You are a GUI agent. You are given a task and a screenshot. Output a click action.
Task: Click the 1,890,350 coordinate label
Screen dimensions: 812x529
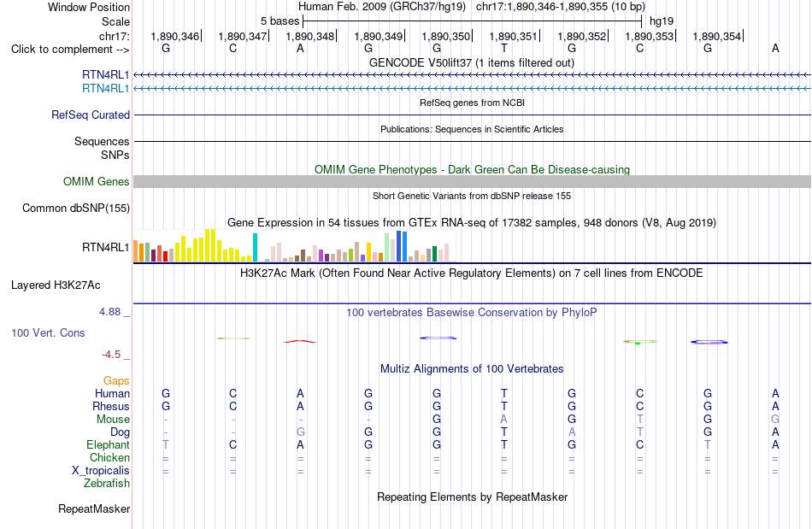[x=446, y=36]
